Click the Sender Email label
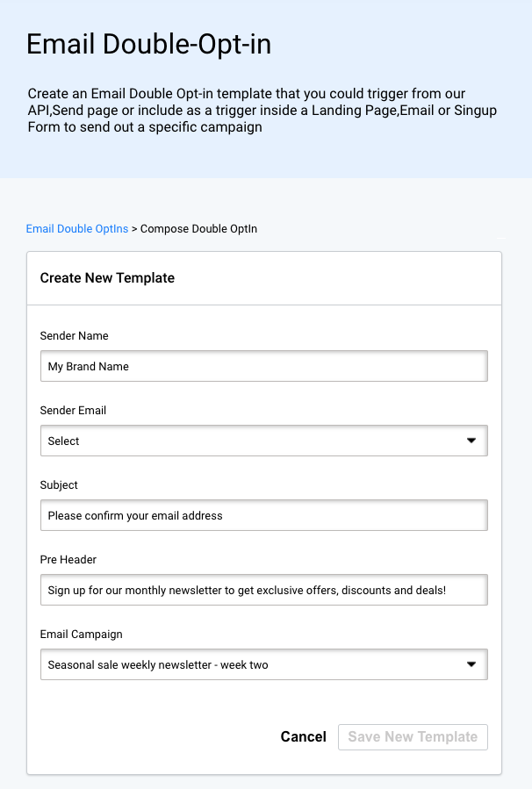This screenshot has height=789, width=532. coord(73,410)
